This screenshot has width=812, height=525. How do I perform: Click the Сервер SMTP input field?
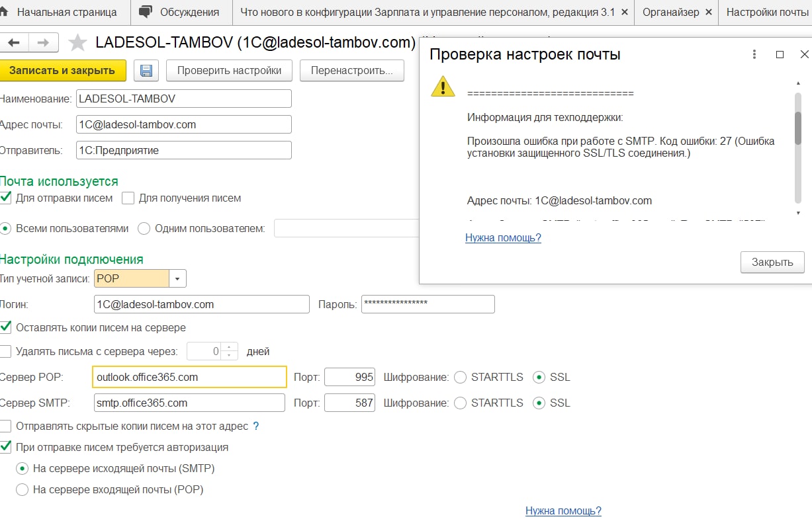[189, 403]
